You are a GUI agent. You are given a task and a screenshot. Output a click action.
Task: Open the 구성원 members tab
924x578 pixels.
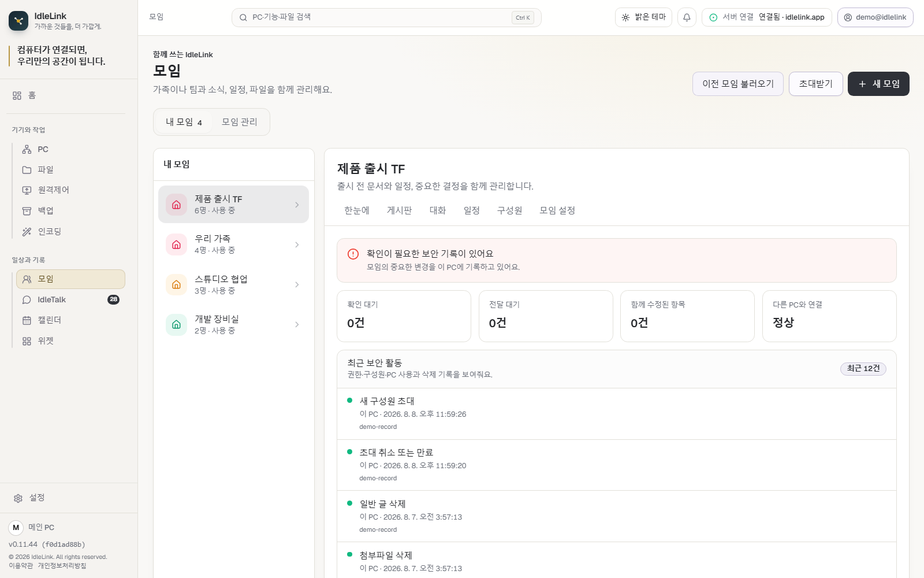509,210
